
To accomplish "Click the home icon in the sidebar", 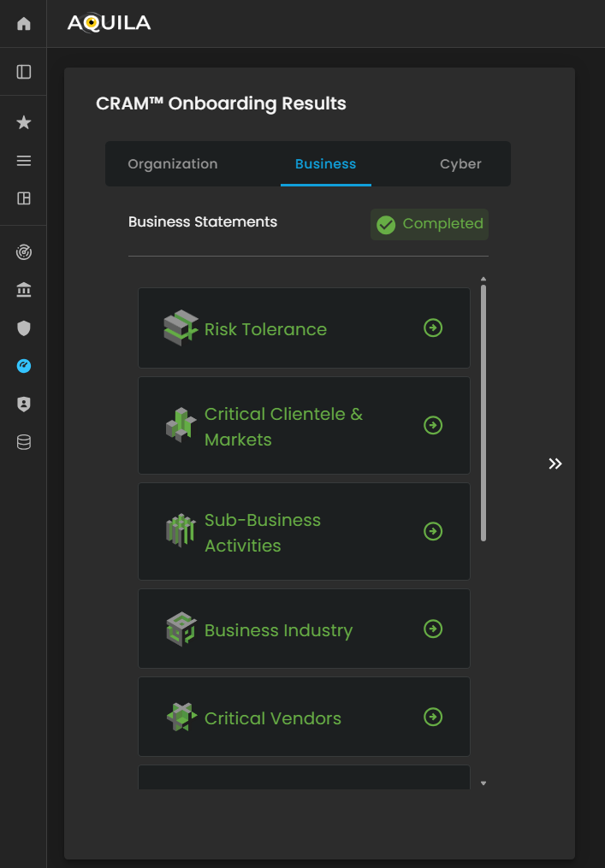I will click(x=24, y=24).
